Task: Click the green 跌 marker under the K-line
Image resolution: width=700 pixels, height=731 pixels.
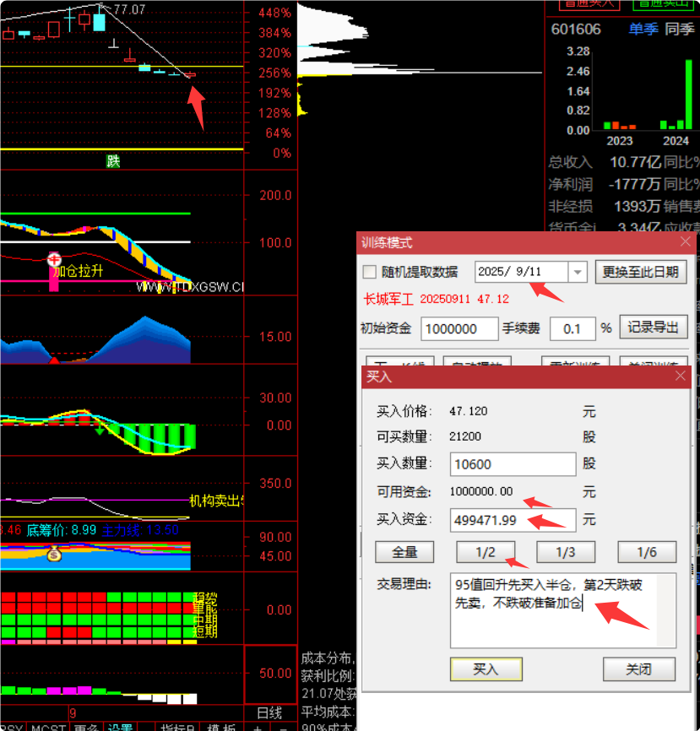Action: tap(113, 161)
